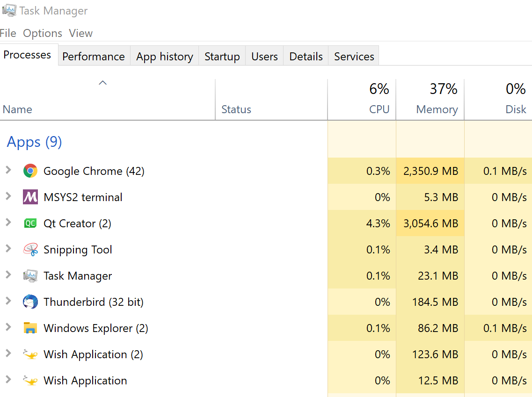Click the 184.5 MB memory cell
The height and width of the screenshot is (397, 532).
point(430,302)
